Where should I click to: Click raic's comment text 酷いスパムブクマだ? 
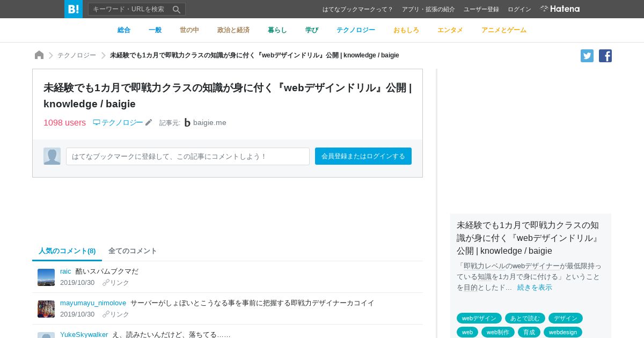point(107,271)
